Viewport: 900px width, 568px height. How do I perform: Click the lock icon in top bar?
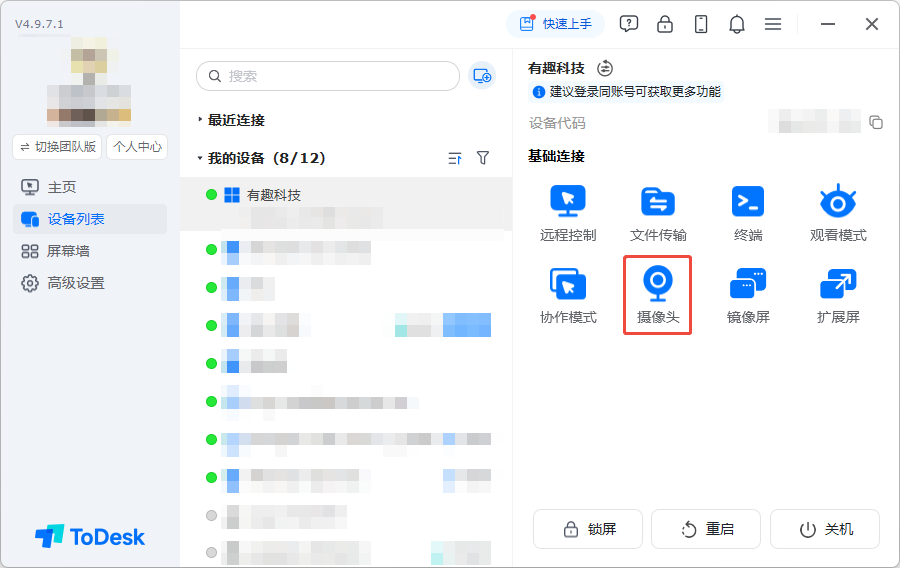click(665, 24)
